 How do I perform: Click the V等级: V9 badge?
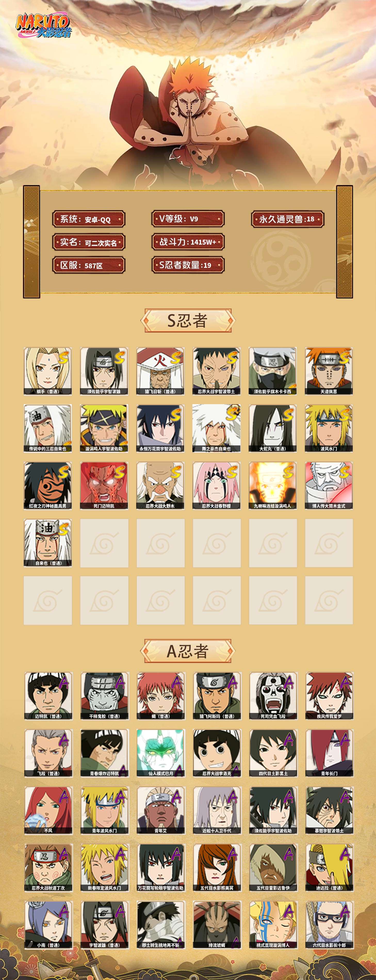pos(188,219)
